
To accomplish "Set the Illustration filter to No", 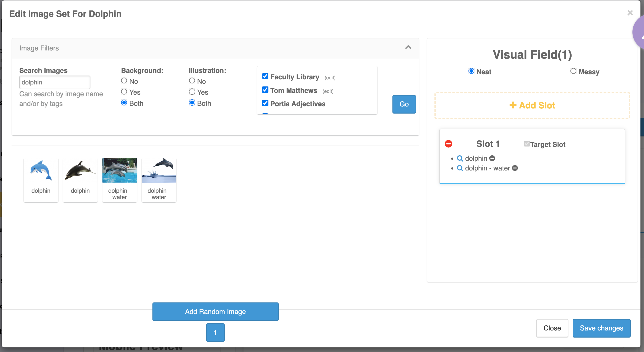I will pos(192,81).
